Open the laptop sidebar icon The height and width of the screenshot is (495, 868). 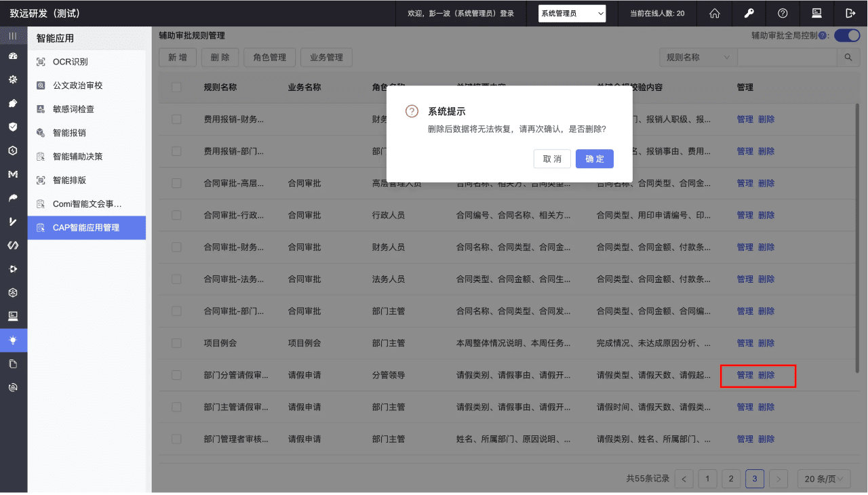click(x=13, y=316)
